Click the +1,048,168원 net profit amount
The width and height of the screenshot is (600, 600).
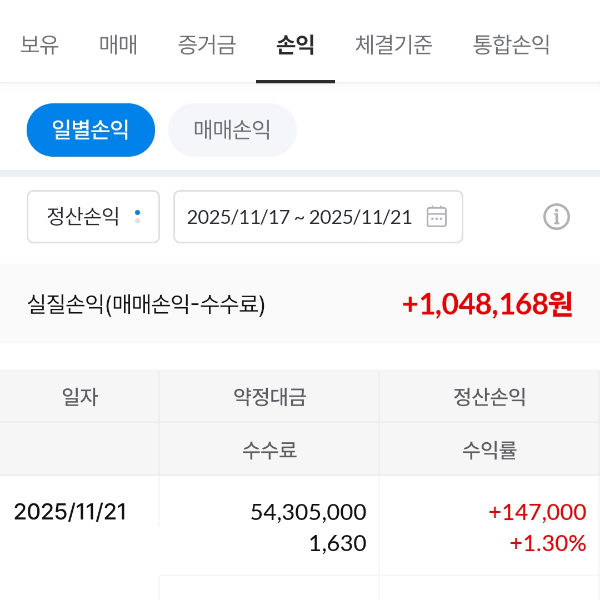(487, 304)
